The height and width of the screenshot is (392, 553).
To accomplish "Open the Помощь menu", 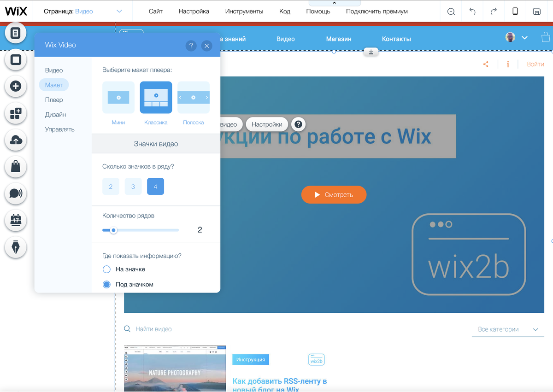I will click(x=318, y=12).
